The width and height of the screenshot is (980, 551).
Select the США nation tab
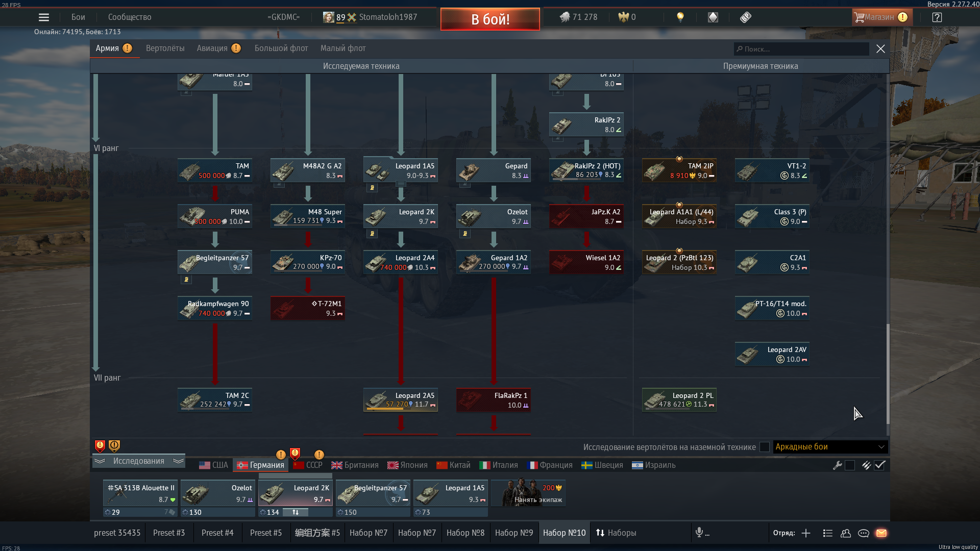point(213,465)
